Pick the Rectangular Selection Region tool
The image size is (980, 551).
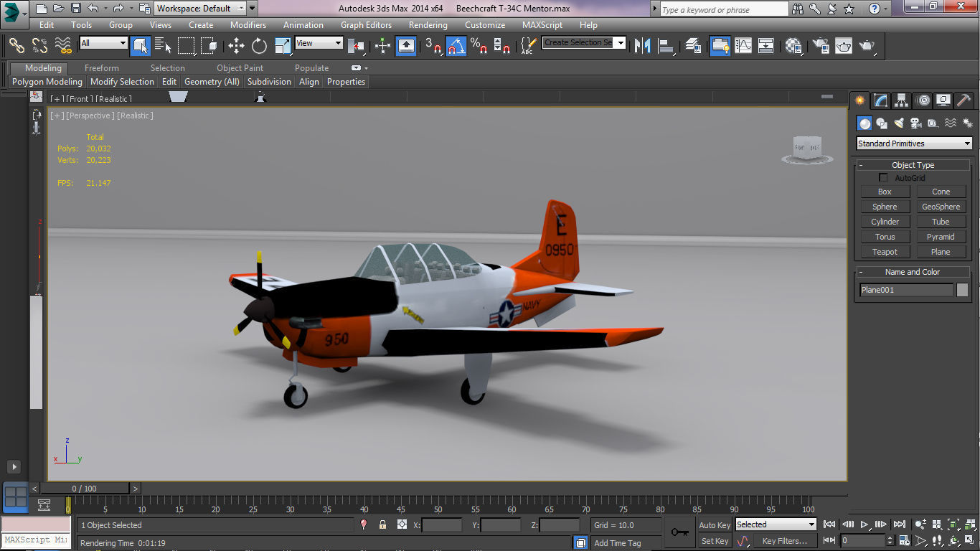(x=187, y=46)
